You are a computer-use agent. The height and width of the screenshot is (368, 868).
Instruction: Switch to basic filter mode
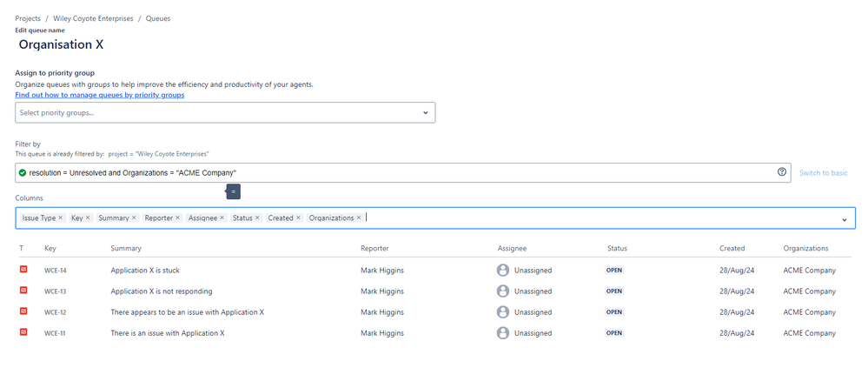823,173
